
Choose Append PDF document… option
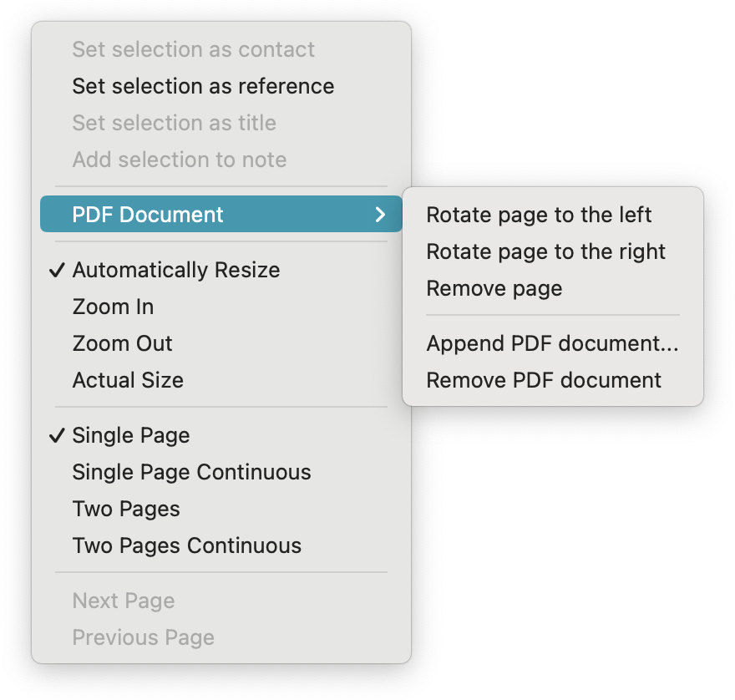click(x=552, y=343)
